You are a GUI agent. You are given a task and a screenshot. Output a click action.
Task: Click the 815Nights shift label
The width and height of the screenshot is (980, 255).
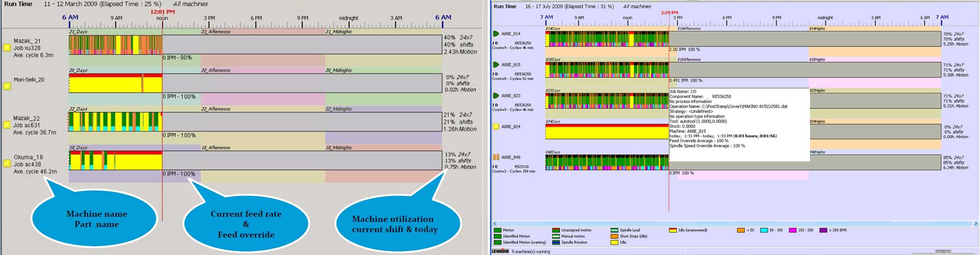tap(817, 60)
